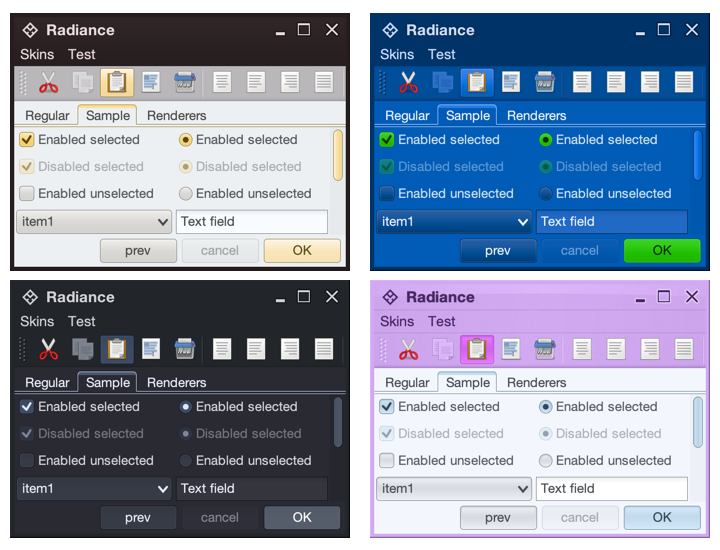Click the Text field input in the purple-skinned window
The image size is (720, 550).
tap(612, 488)
